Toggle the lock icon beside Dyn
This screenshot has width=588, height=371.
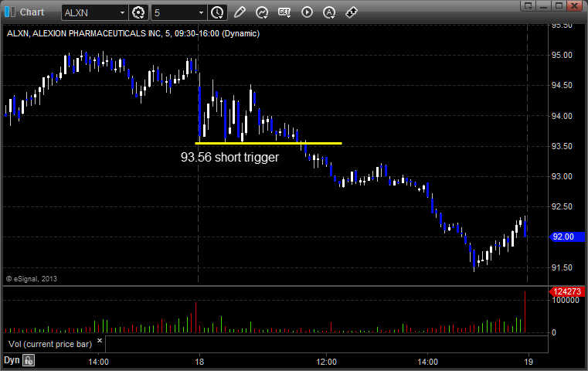(29, 360)
